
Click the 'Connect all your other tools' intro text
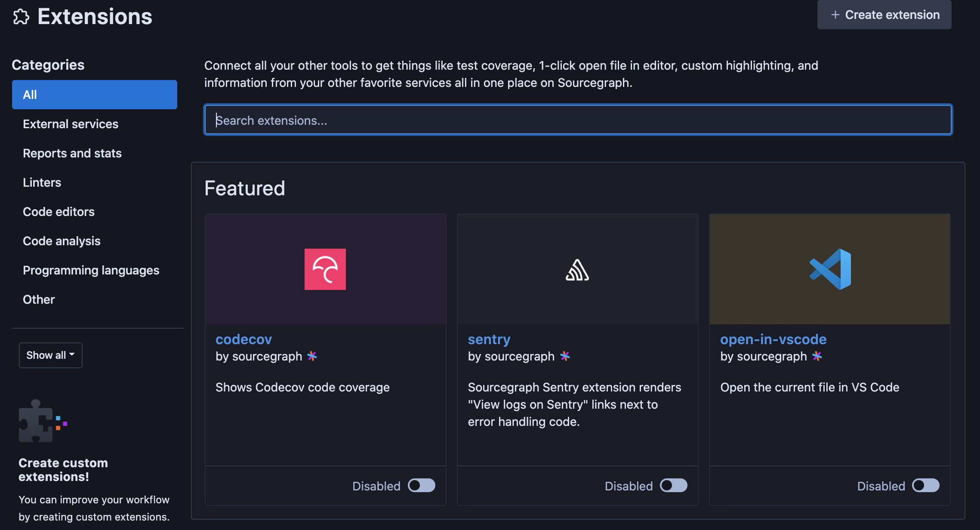coord(511,74)
